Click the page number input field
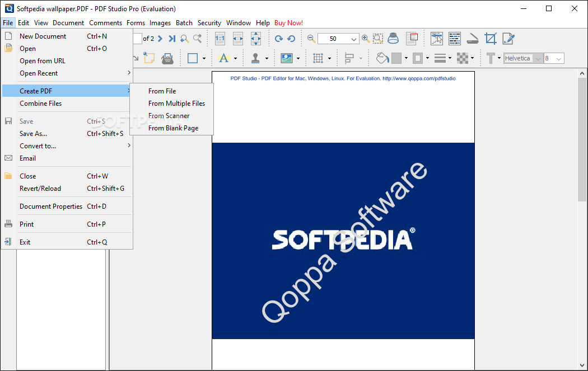This screenshot has height=371, width=588. 138,39
